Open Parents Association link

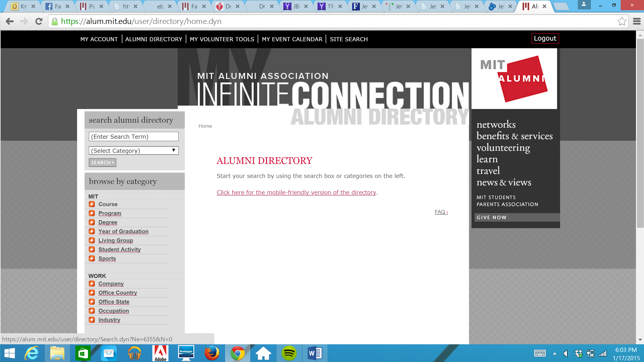click(507, 204)
